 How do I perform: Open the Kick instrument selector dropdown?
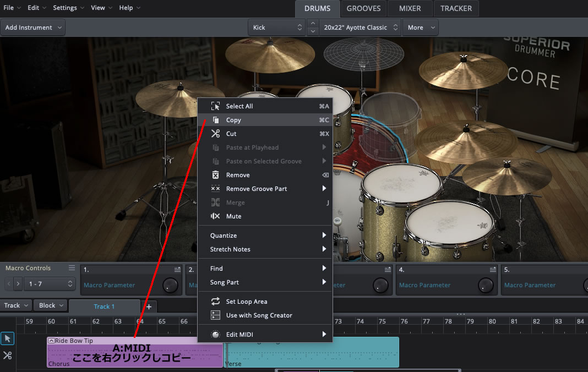click(277, 28)
